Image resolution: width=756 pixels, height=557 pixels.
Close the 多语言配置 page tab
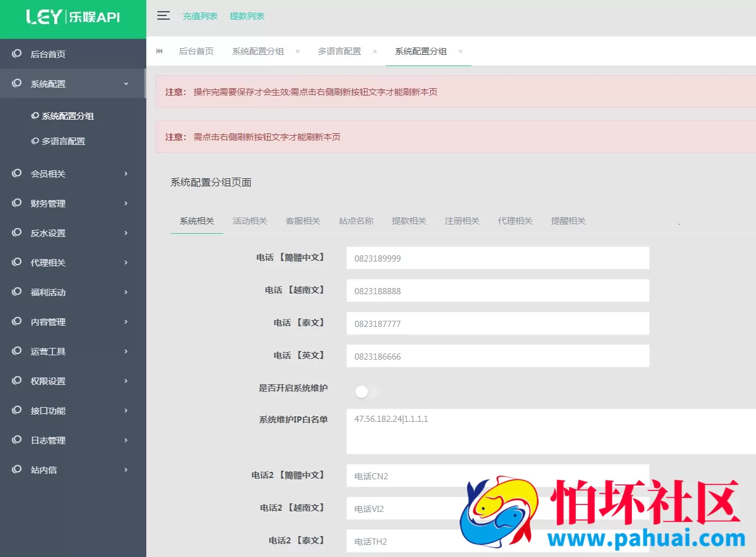tap(375, 52)
